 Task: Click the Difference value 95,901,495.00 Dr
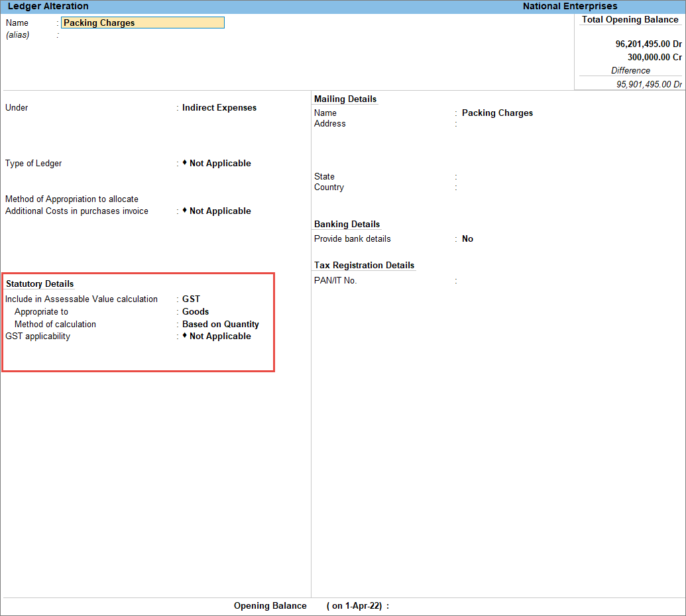649,84
